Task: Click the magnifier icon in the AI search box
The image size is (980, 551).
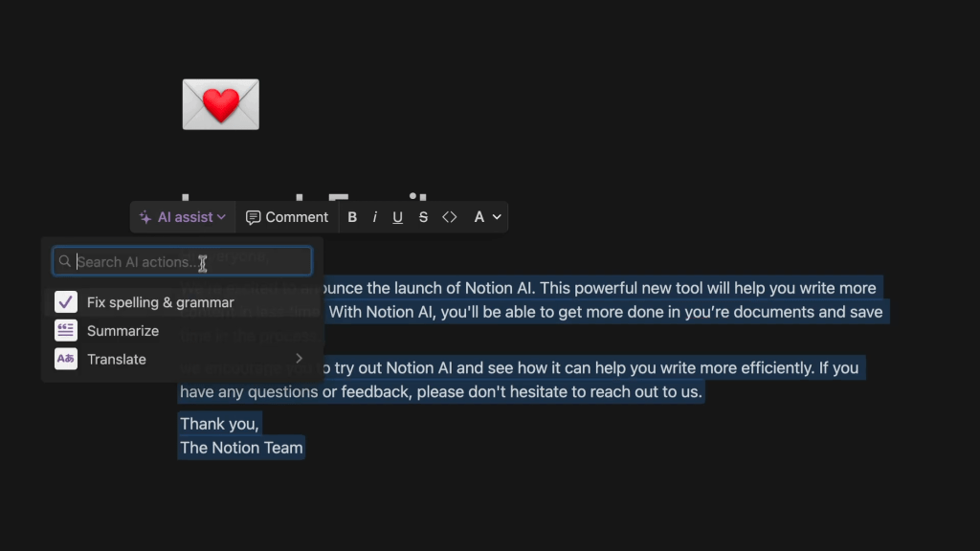Action: tap(65, 261)
